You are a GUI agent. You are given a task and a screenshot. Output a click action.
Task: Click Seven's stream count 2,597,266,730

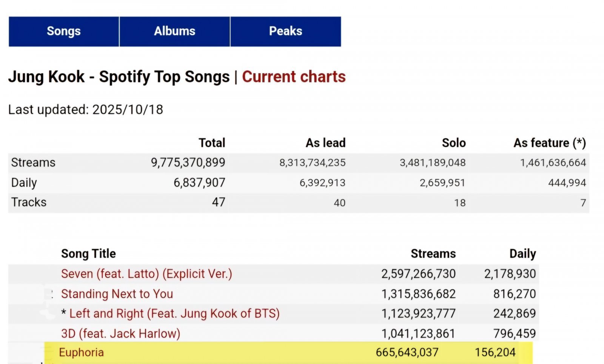click(418, 274)
